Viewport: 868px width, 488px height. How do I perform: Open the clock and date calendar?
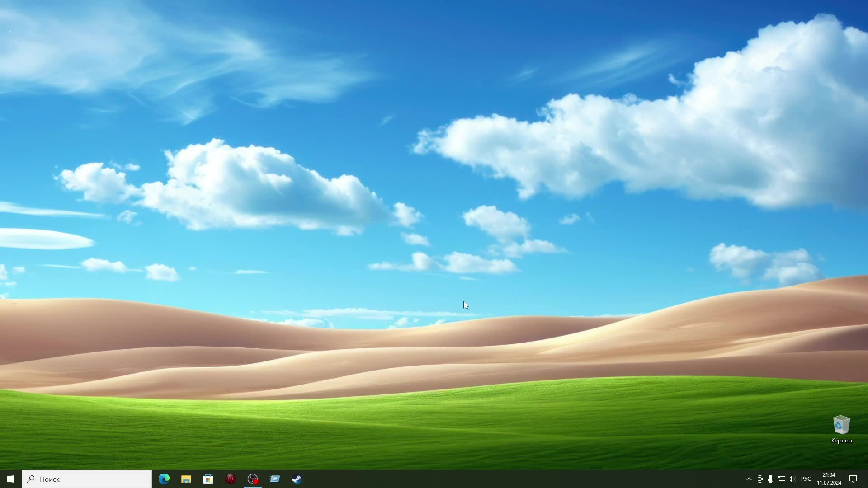coord(829,479)
